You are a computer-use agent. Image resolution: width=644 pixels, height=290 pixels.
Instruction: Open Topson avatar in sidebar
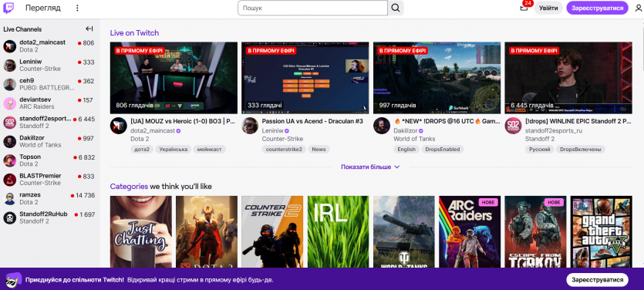tap(10, 160)
